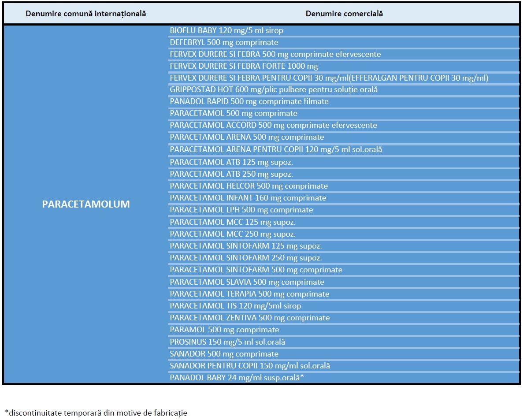Viewport: 527px width, 420px height.
Task: Click PARACETAMOL ATB 125 mg supoz.
Action: click(344, 162)
